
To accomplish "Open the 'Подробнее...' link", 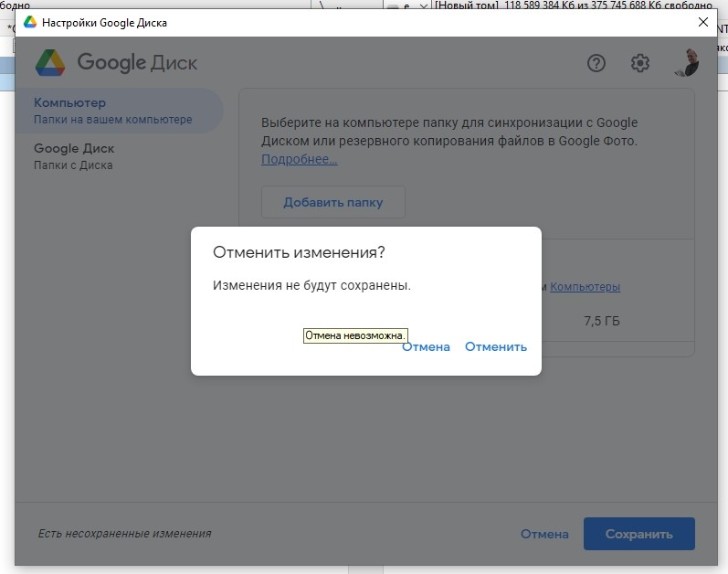I will click(x=299, y=159).
